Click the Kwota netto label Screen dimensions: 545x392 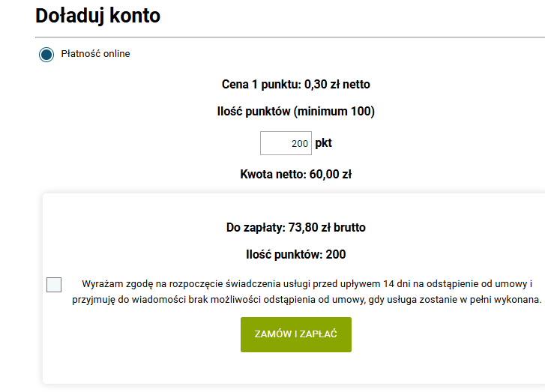(273, 175)
